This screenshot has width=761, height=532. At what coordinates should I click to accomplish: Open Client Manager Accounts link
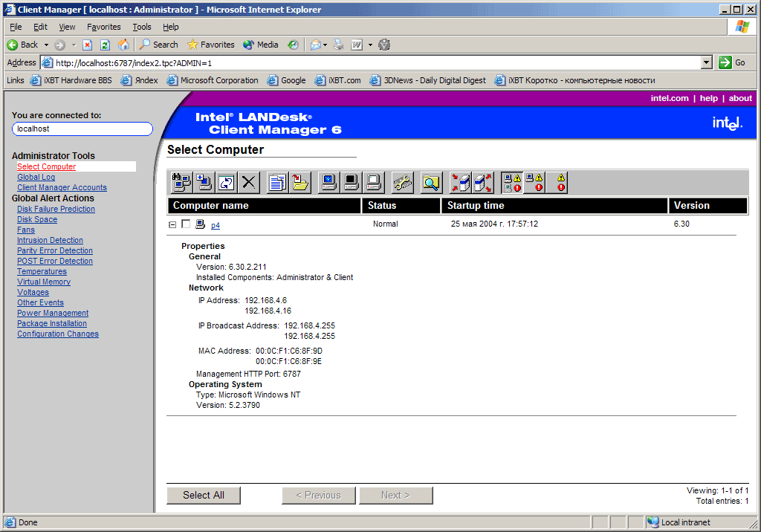[x=62, y=187]
